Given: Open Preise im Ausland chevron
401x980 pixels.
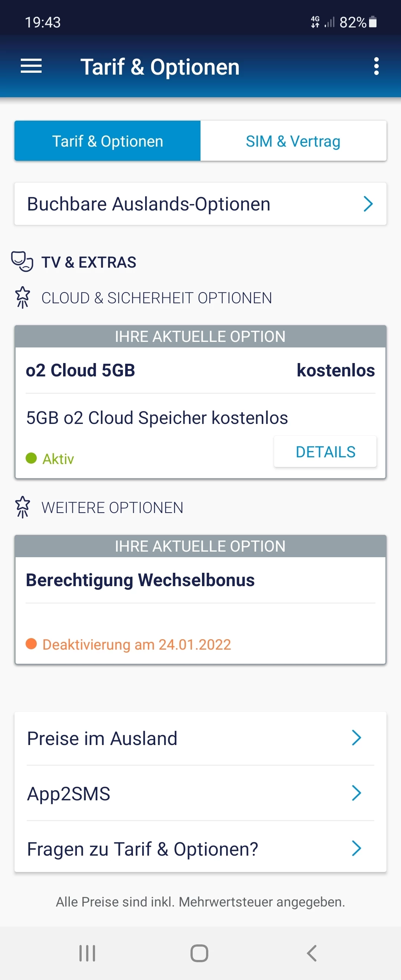Looking at the screenshot, I should 356,738.
